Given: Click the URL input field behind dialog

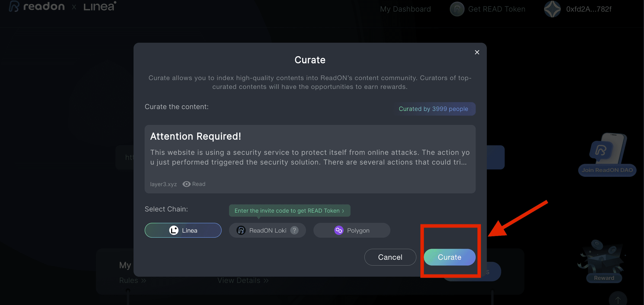Looking at the screenshot, I should pos(124,157).
